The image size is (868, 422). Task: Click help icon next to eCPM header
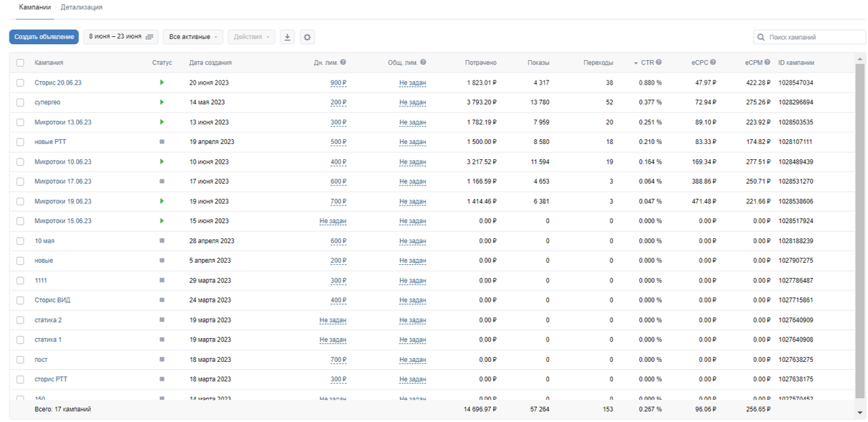[767, 63]
